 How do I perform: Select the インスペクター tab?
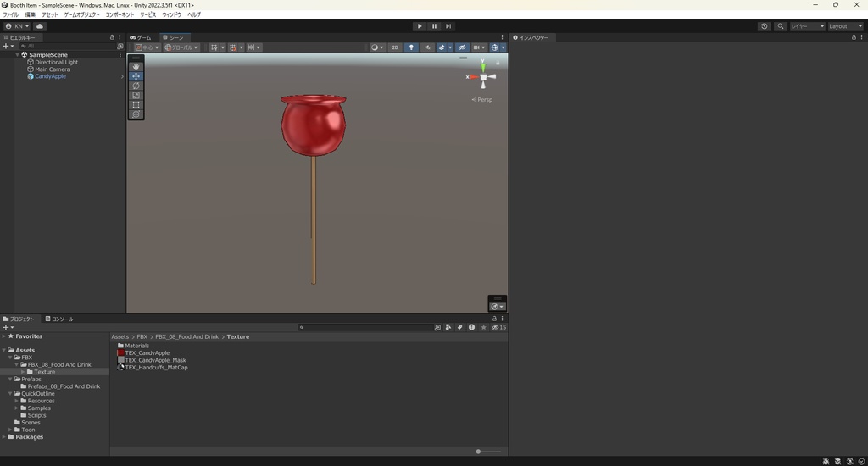(x=531, y=37)
